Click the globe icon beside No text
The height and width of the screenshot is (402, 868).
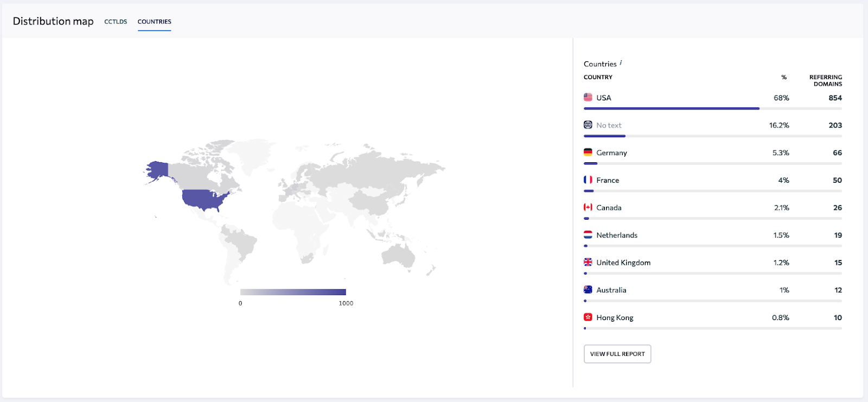click(x=588, y=125)
